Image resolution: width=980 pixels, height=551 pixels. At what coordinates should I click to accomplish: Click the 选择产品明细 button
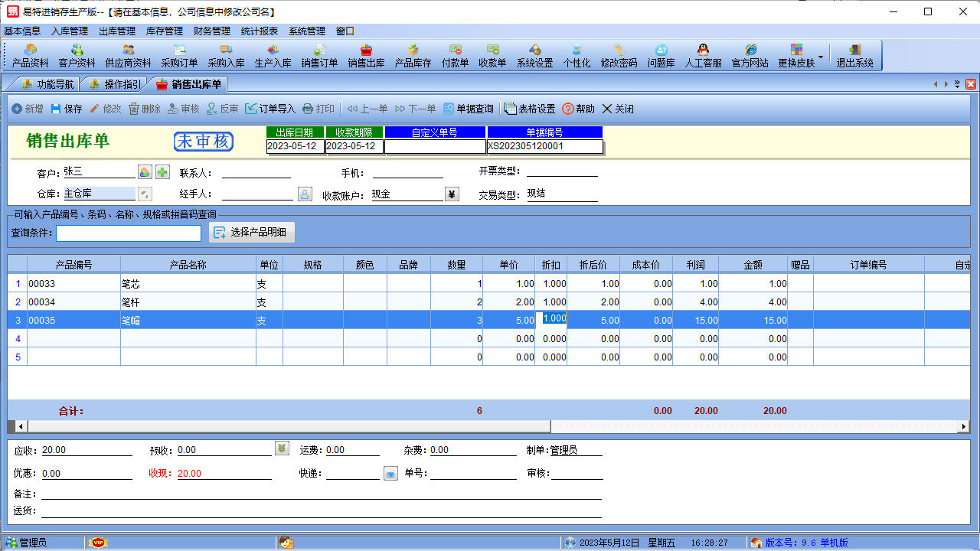[x=251, y=232]
